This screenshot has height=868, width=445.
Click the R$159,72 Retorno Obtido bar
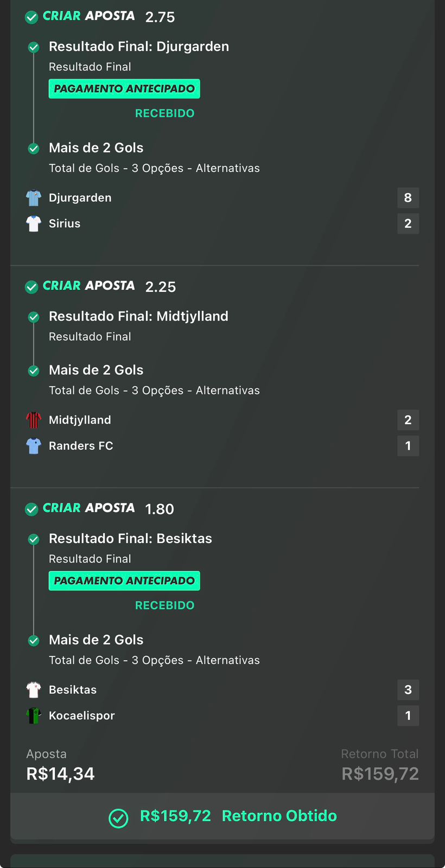point(223,816)
